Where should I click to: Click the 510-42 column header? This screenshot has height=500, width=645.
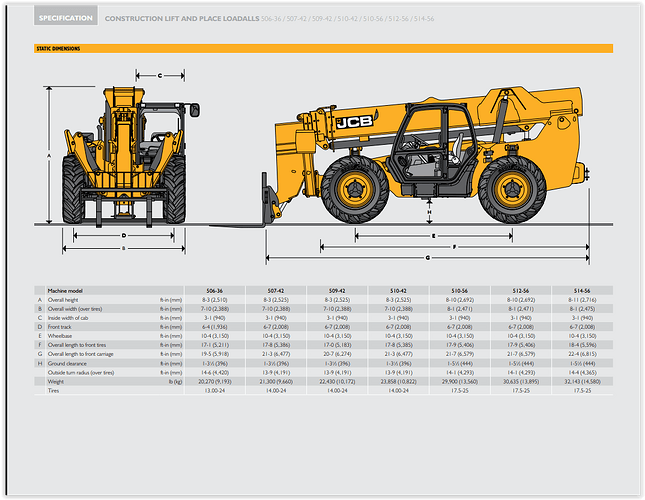coord(398,291)
